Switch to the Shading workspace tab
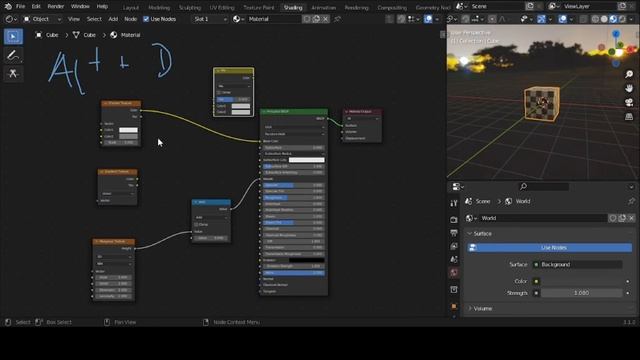This screenshot has width=640, height=360. pyautogui.click(x=293, y=7)
